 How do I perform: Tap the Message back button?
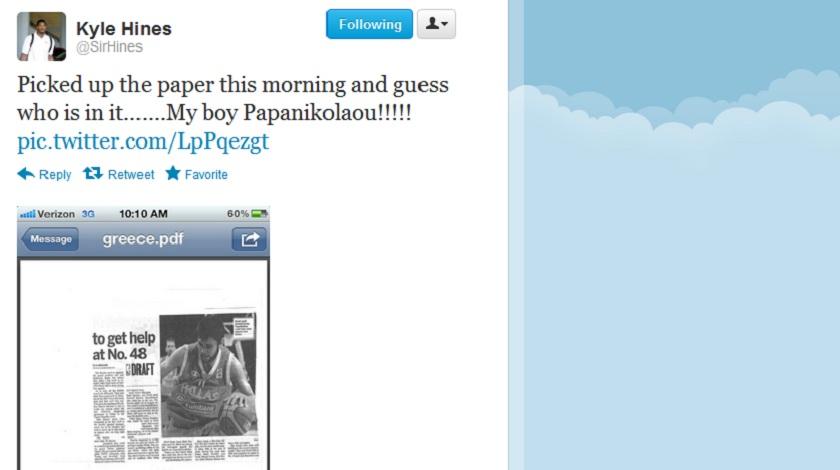[50, 239]
